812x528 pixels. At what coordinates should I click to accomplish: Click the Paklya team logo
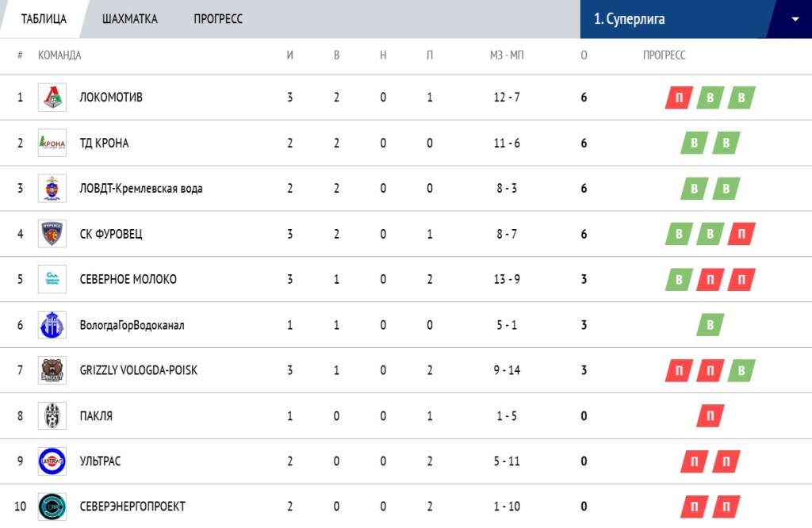[x=52, y=416]
